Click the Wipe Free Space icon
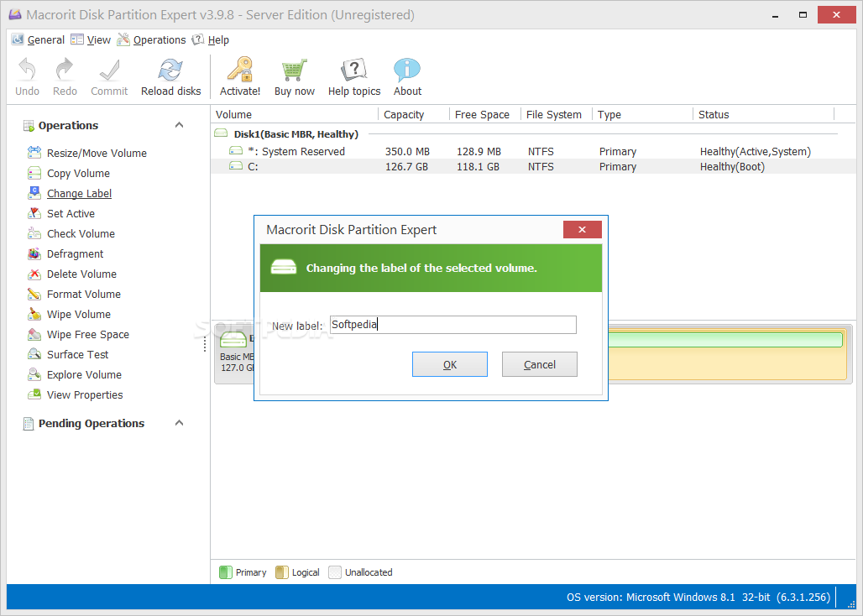 [34, 334]
